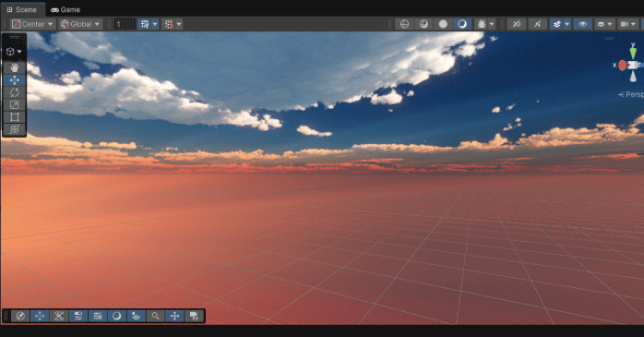Viewport: 644px width, 337px height.
Task: Open tool context cube dropdown
Action: (x=14, y=52)
